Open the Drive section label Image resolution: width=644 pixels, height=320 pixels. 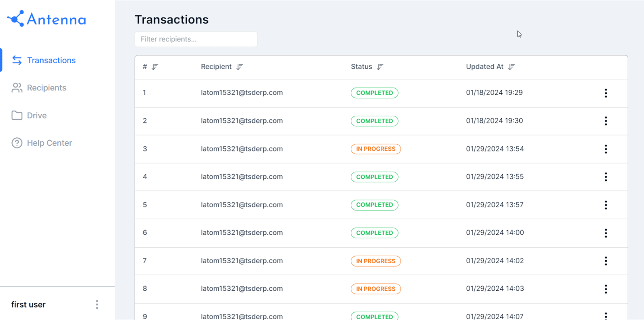pyautogui.click(x=37, y=115)
